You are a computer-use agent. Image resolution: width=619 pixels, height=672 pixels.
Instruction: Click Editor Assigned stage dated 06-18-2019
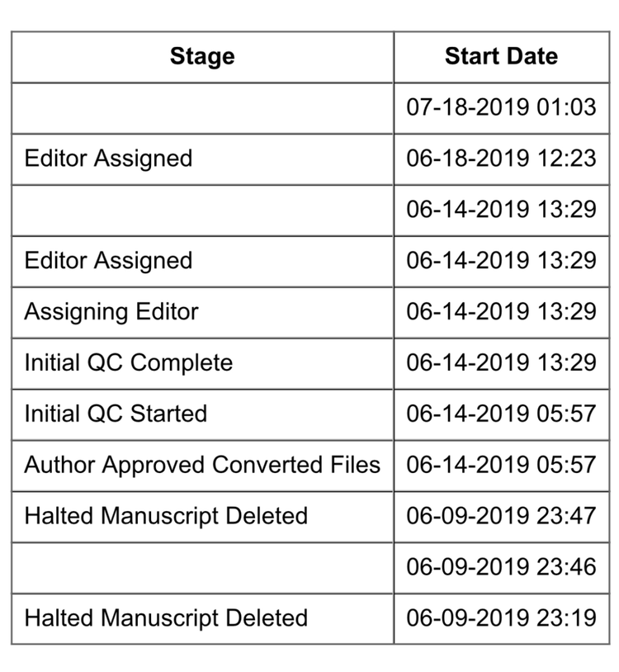pyautogui.click(x=108, y=159)
